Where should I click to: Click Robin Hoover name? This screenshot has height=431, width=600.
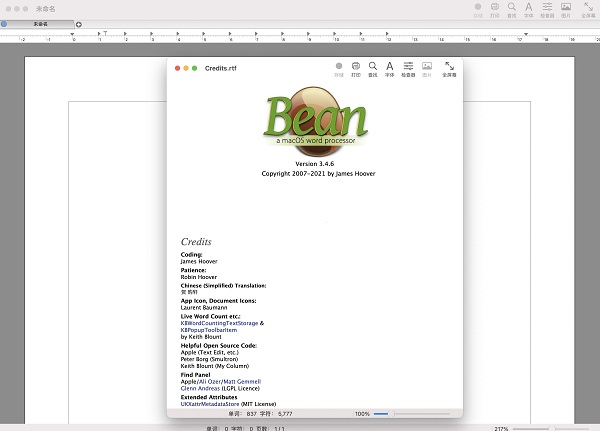tap(199, 277)
